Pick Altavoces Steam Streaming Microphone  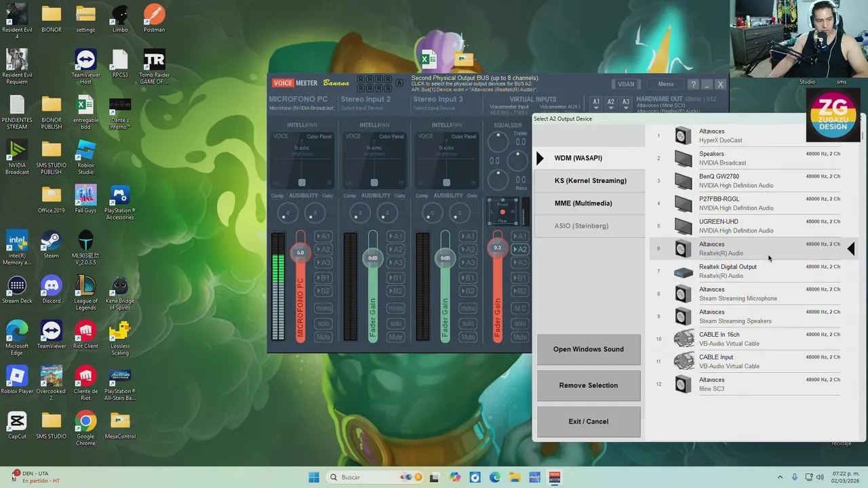745,293
